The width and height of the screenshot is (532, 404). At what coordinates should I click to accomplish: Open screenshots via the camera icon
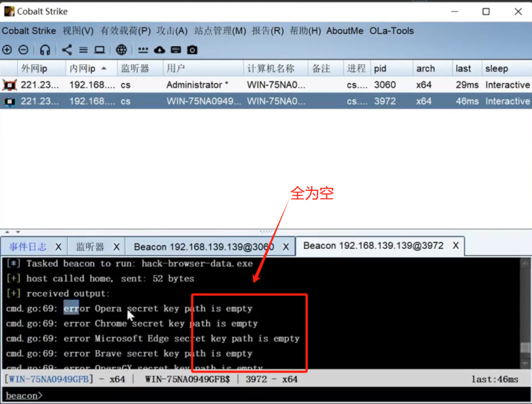(192, 50)
